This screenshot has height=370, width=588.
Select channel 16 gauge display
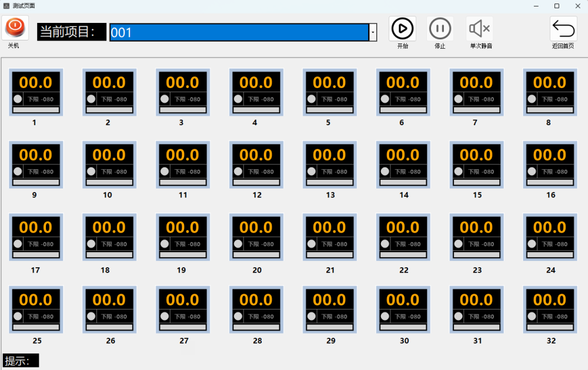[550, 164]
